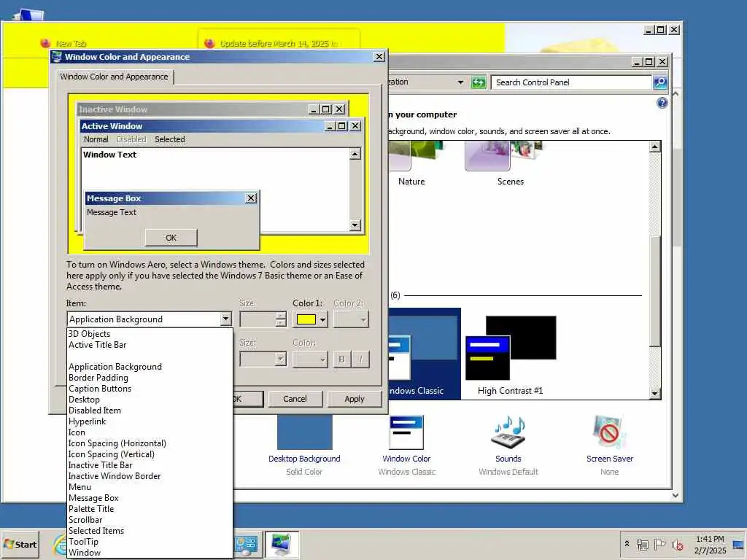
Task: Select Palette Title in the list
Action: click(150, 509)
